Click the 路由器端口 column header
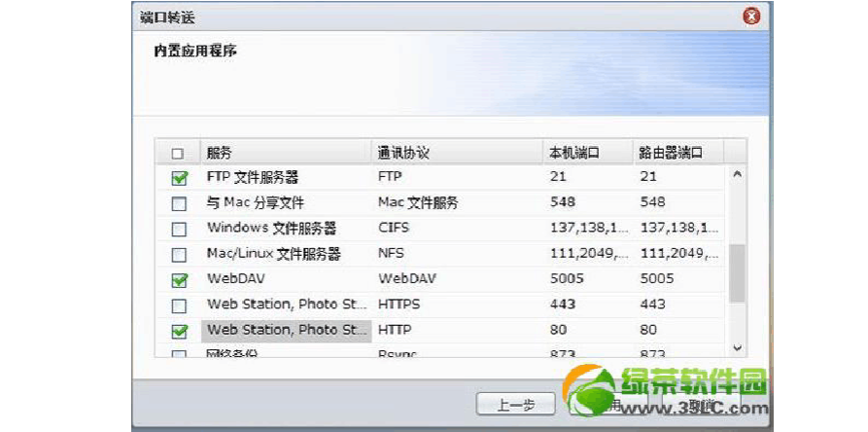The image size is (868, 432). click(676, 153)
